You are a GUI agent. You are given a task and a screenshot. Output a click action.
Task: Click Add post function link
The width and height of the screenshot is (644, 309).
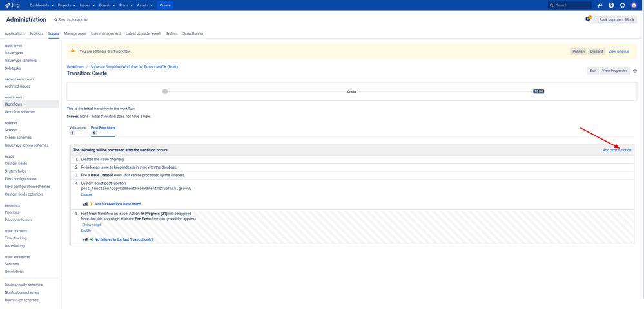pos(617,150)
